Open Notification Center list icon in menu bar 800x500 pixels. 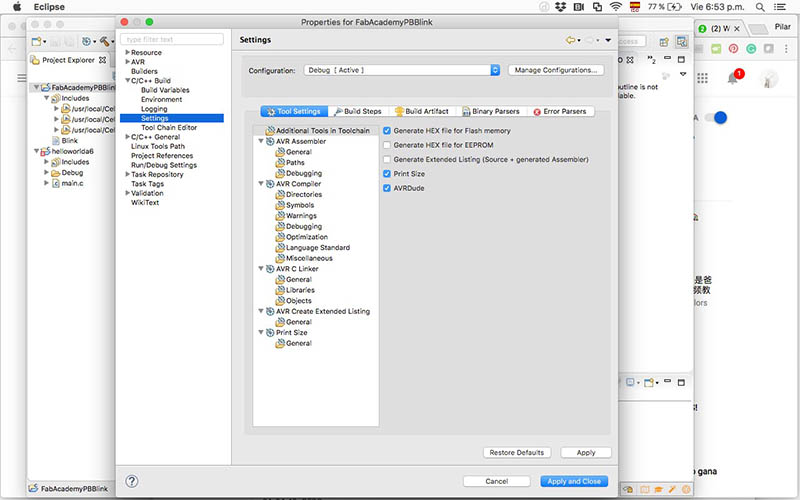click(780, 7)
